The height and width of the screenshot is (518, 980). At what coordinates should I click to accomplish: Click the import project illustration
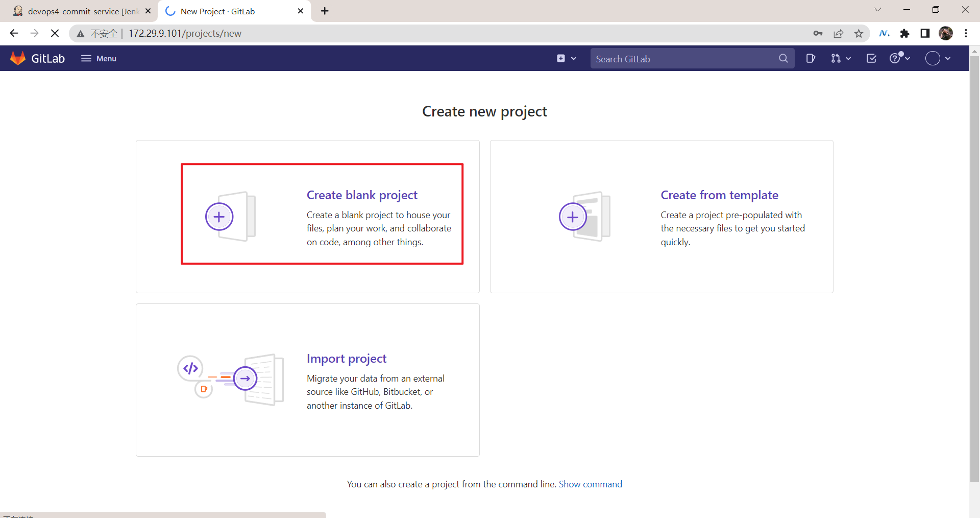coord(231,380)
